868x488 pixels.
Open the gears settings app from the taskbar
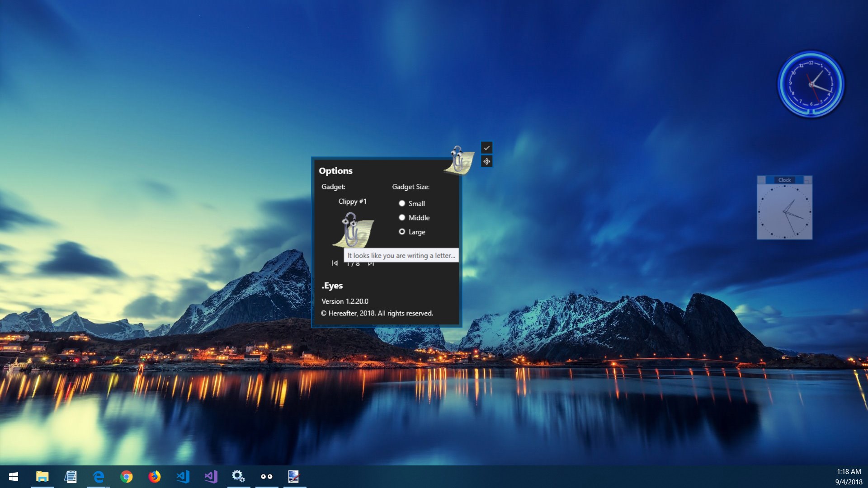pos(239,476)
